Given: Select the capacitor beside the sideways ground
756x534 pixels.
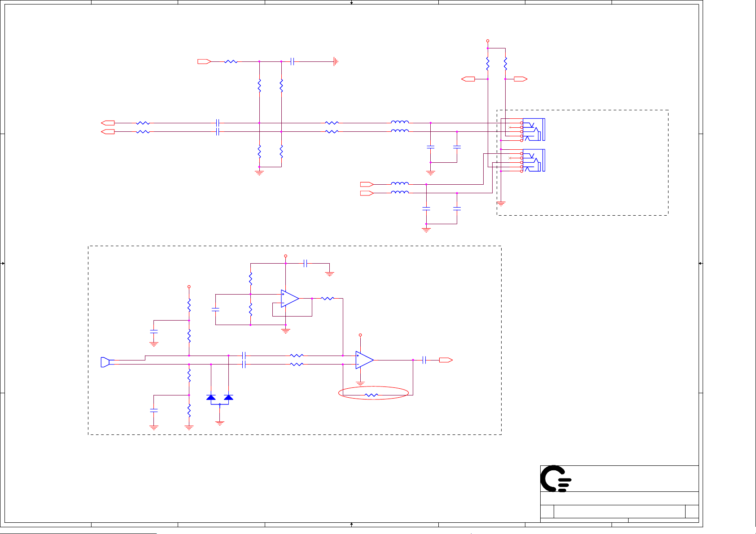Looking at the screenshot, I should pos(292,61).
